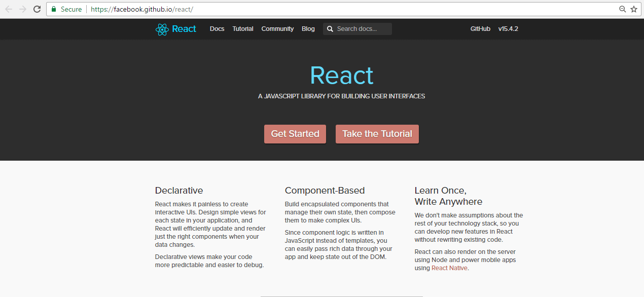Open the Community nav item

277,29
